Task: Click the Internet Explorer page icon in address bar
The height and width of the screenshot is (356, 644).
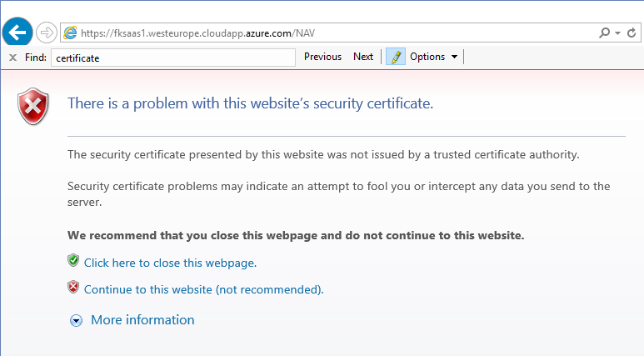Action: click(x=71, y=33)
